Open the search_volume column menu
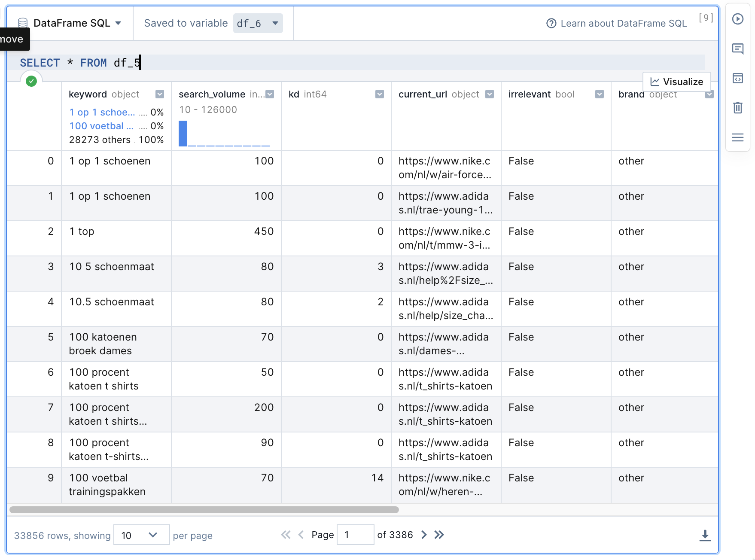Screen dimensions: 755x560 coord(270,94)
